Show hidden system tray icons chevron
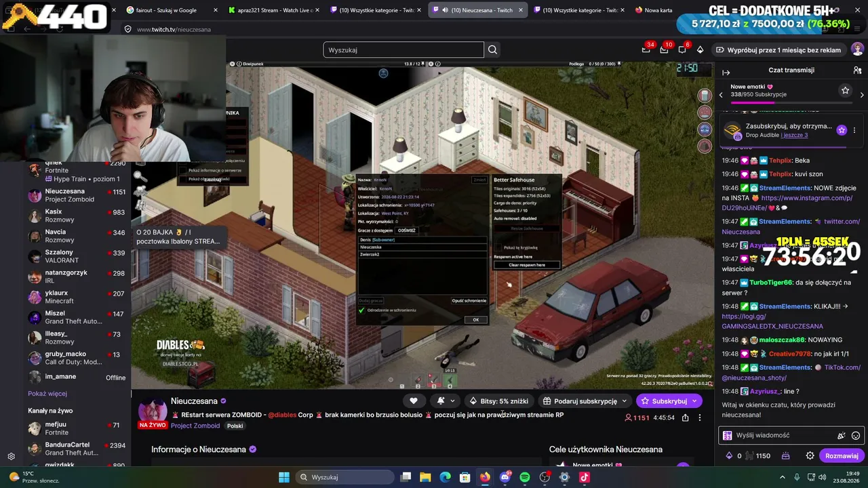Image resolution: width=868 pixels, height=488 pixels. (x=782, y=477)
